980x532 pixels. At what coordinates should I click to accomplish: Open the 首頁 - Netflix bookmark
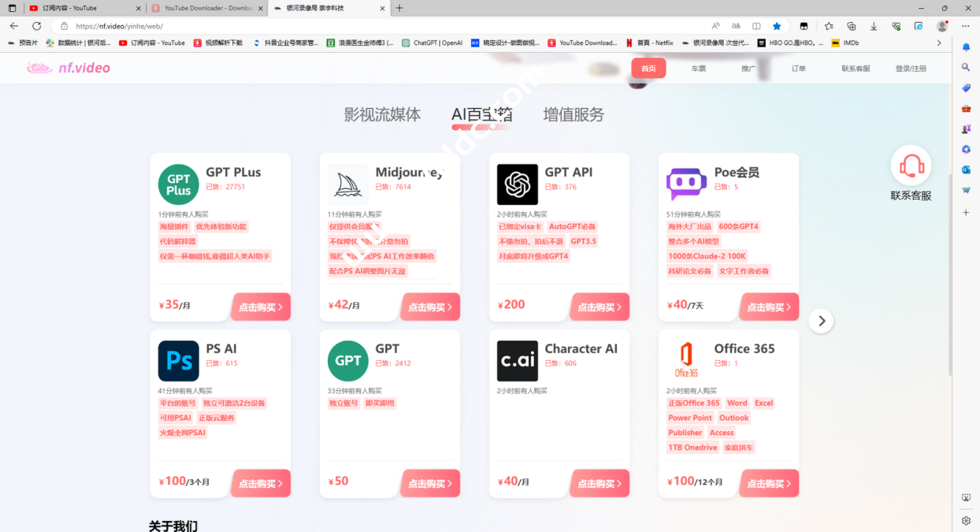(649, 43)
